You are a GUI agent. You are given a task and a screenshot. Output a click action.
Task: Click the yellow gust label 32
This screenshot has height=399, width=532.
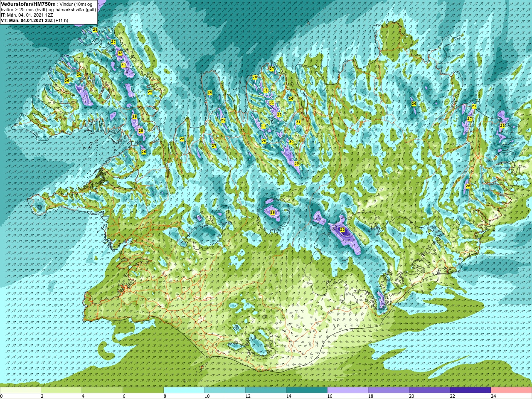click(x=120, y=53)
